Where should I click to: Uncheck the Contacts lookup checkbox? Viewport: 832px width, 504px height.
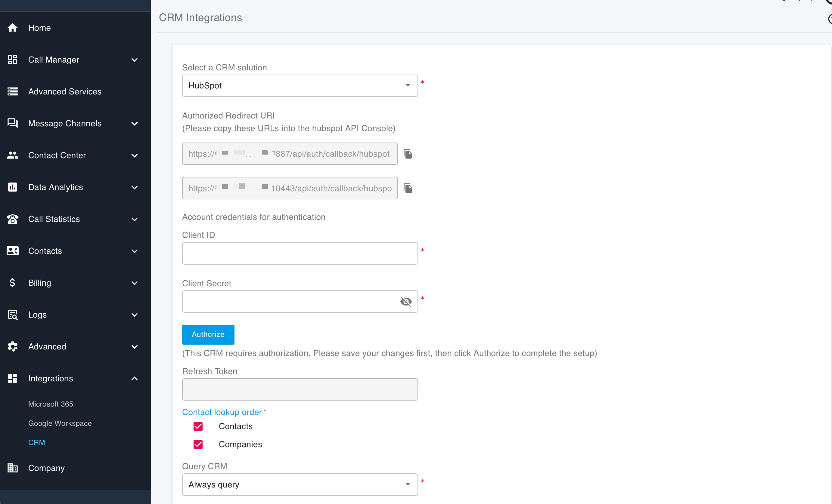coord(198,426)
